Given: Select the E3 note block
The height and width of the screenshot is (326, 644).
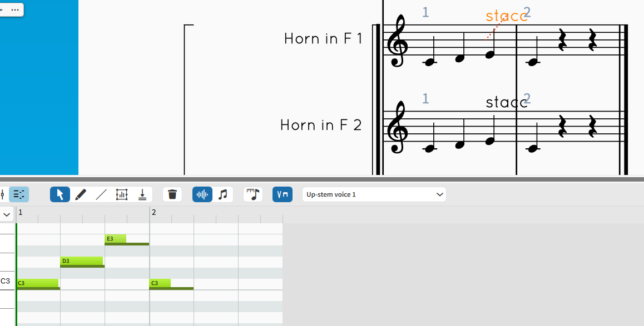Looking at the screenshot, I should pos(116,239).
